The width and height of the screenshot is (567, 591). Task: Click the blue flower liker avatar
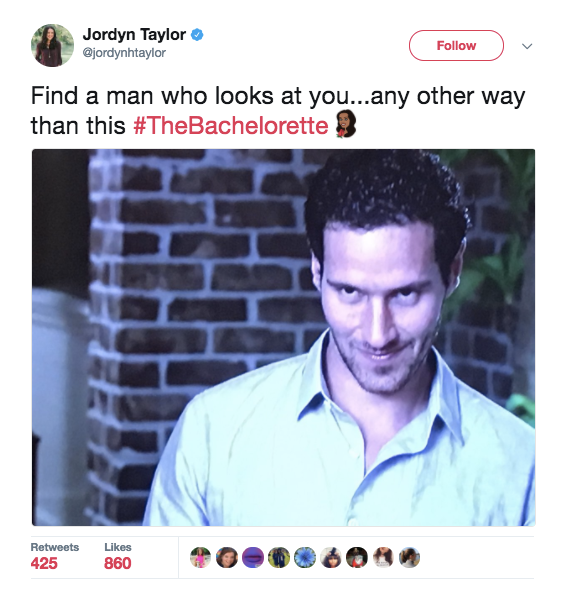[x=305, y=557]
